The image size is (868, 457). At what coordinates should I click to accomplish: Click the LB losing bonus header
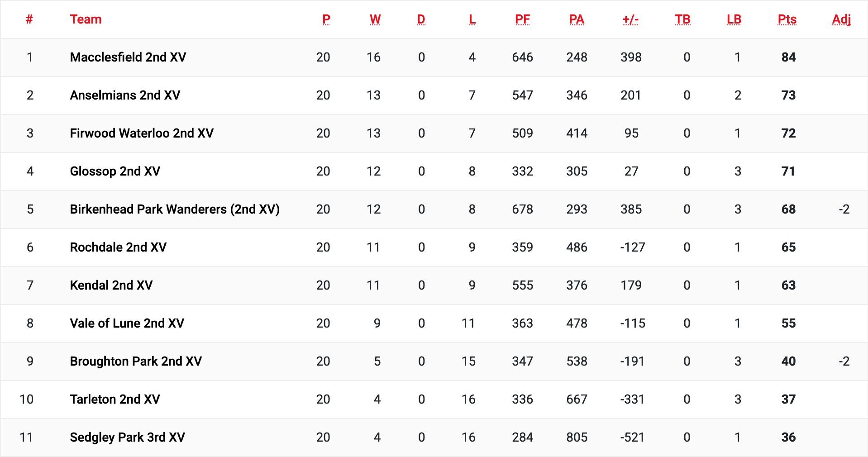pos(734,19)
